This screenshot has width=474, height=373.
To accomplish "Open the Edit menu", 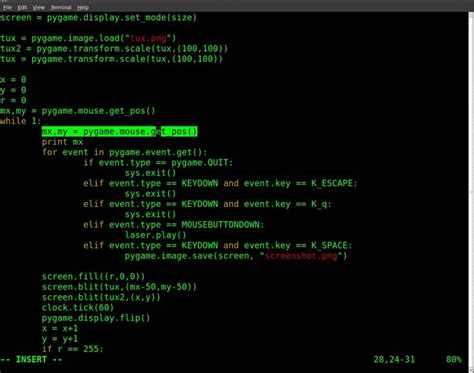I will pyautogui.click(x=22, y=7).
